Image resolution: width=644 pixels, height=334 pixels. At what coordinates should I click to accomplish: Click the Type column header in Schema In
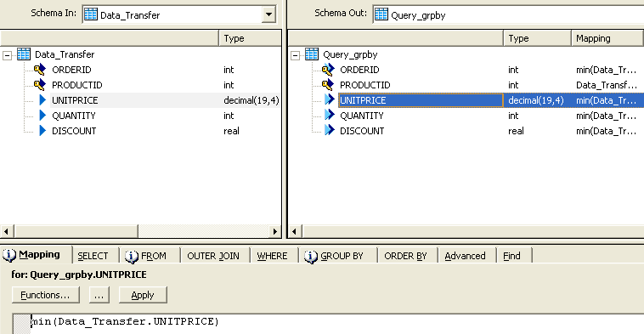pos(250,38)
